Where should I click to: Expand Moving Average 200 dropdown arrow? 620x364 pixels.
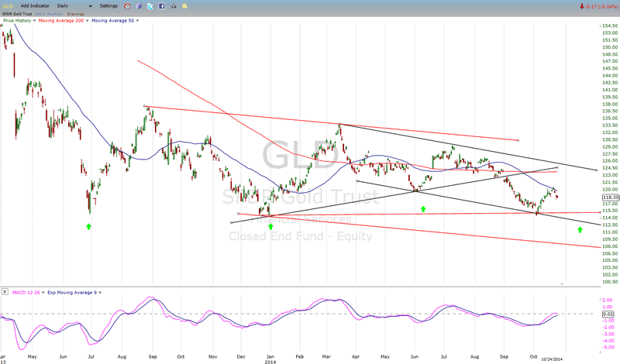tap(86, 20)
